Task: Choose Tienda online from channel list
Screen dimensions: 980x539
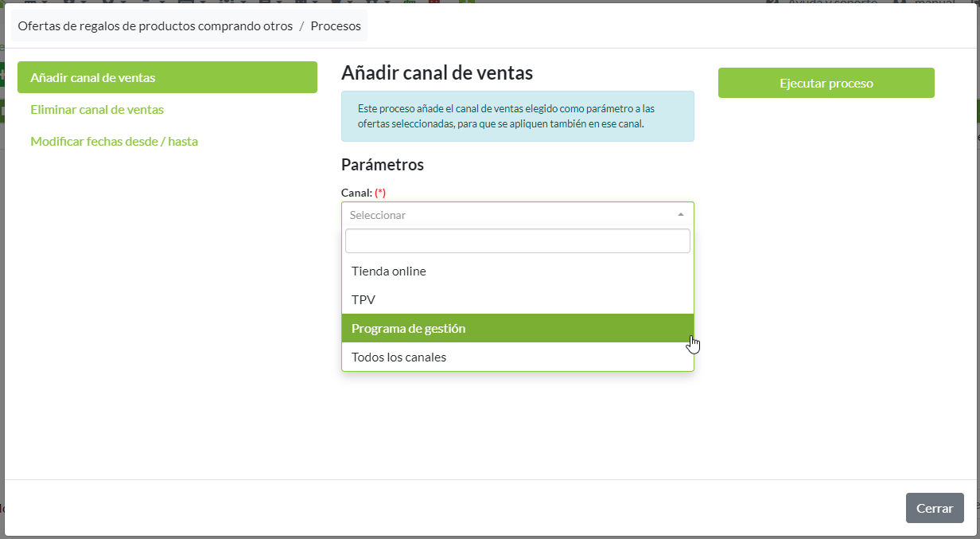Action: coord(389,271)
